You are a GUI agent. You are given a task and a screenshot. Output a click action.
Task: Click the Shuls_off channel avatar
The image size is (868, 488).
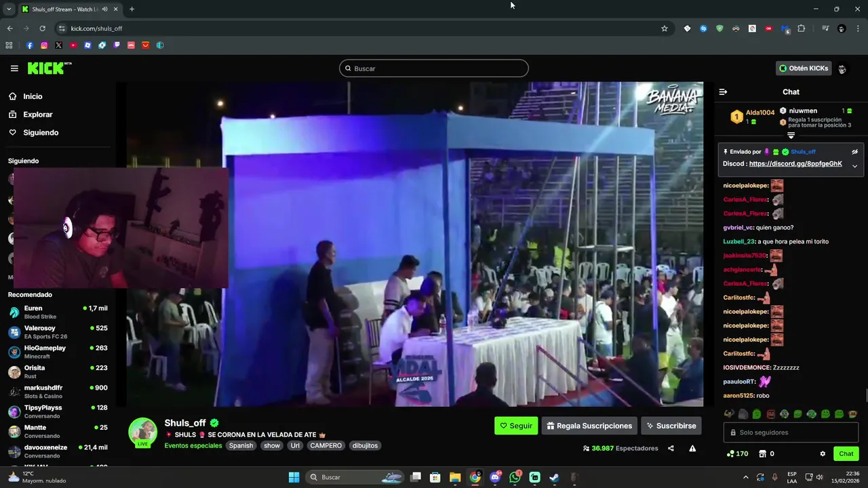[143, 432]
